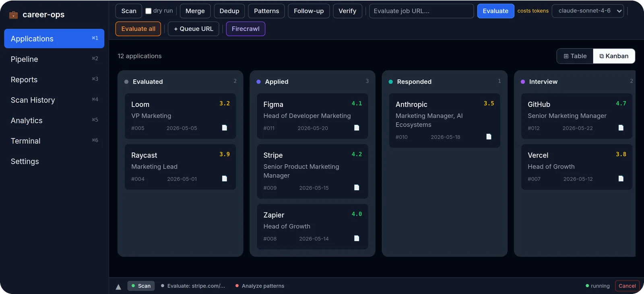
Task: Open the report document icon on Vercel card
Action: (x=621, y=179)
